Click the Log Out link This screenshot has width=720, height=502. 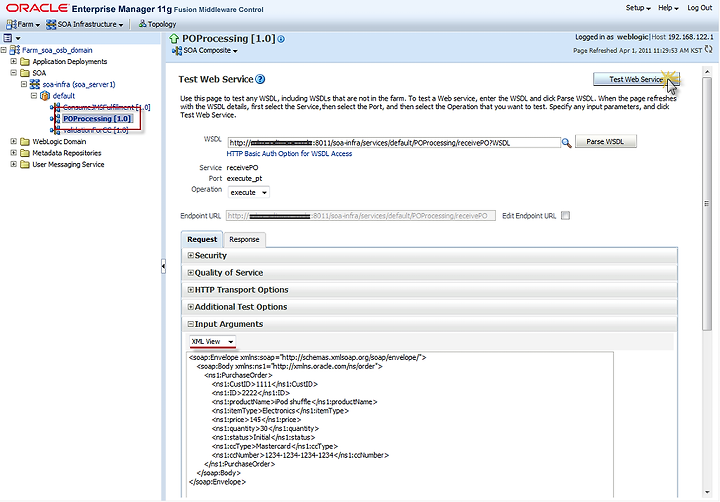coord(699,8)
